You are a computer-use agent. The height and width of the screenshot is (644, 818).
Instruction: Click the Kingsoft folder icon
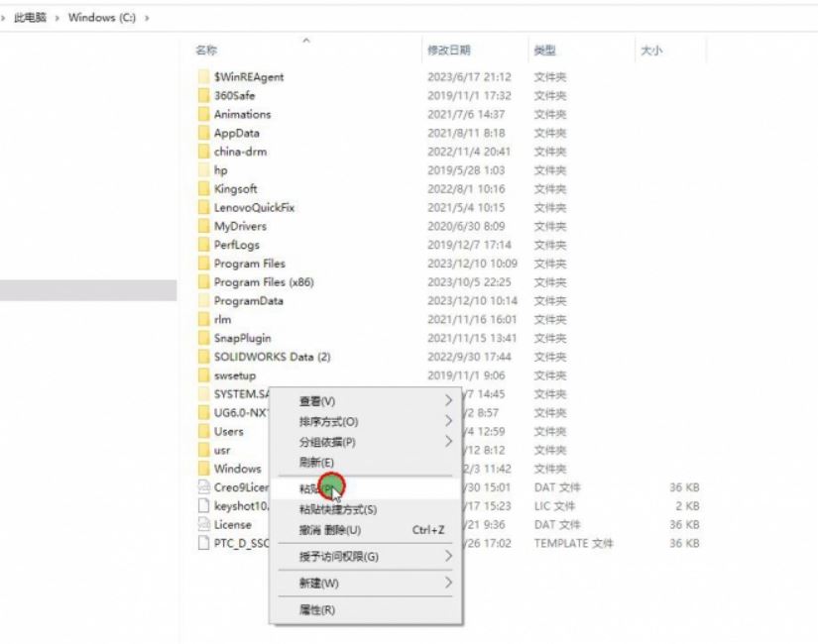203,189
